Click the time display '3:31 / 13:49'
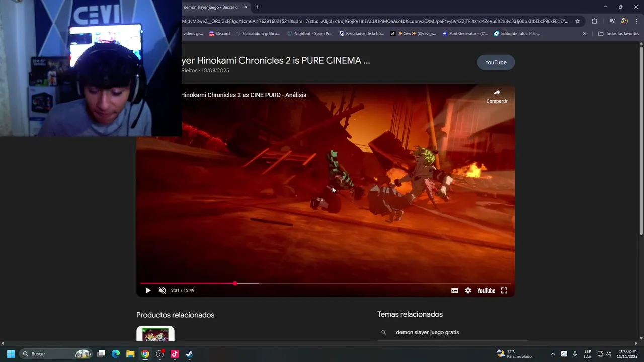644x362 pixels. point(182,290)
